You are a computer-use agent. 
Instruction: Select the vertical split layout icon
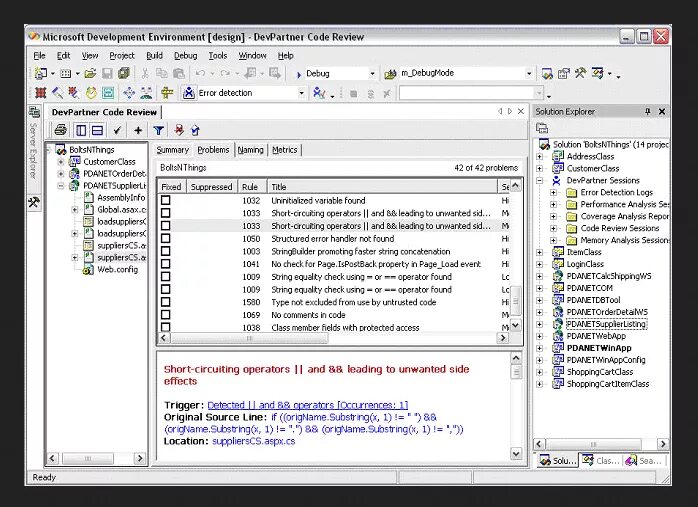click(81, 130)
